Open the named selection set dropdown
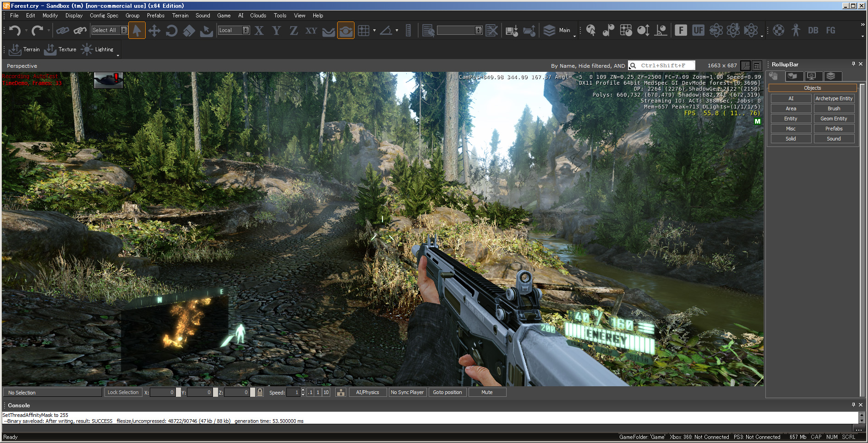Viewport: 868px width, 443px height. point(460,30)
